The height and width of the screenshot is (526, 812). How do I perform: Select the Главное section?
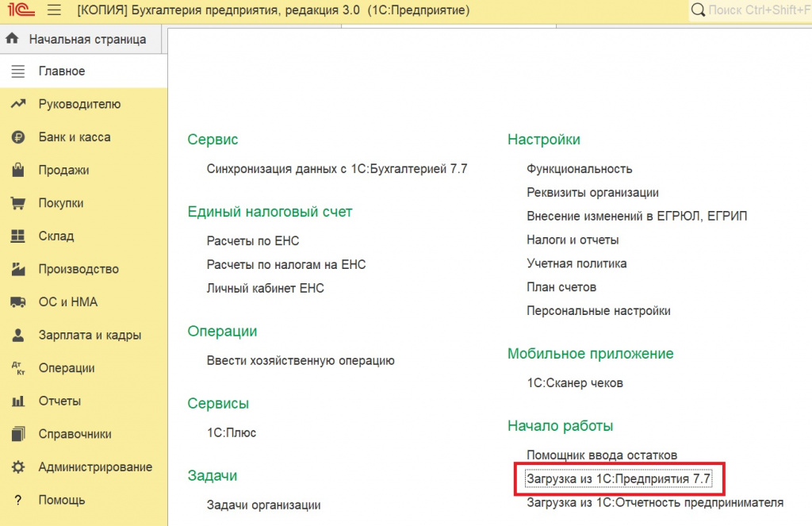point(83,71)
